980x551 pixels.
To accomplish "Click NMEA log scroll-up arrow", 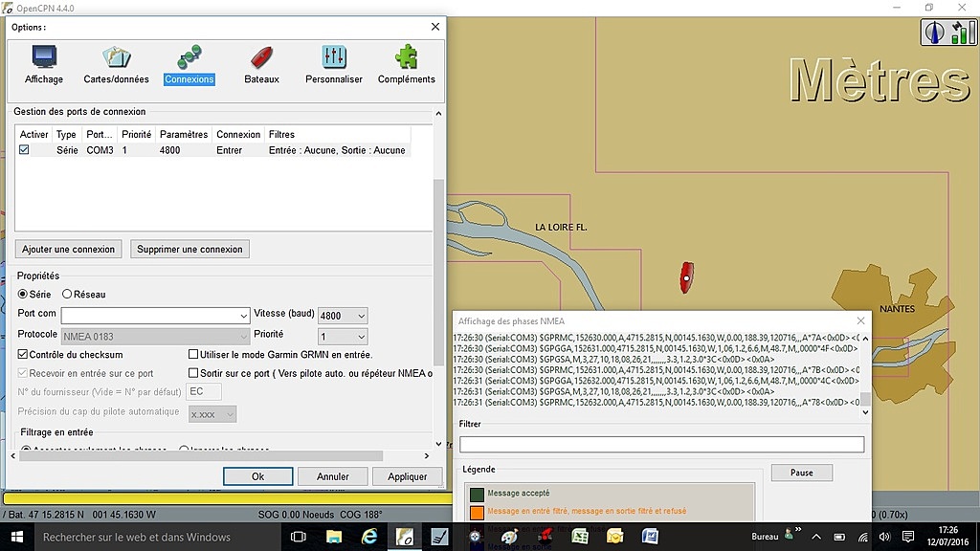I will point(865,339).
